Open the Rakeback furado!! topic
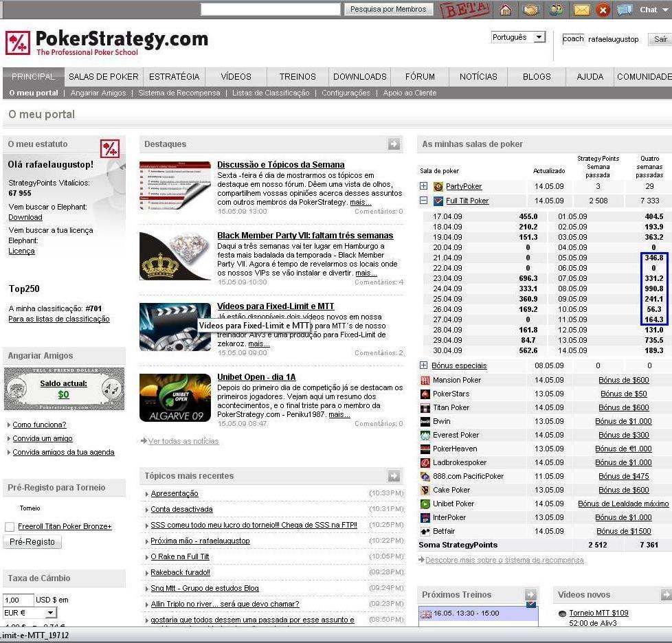 click(x=181, y=572)
